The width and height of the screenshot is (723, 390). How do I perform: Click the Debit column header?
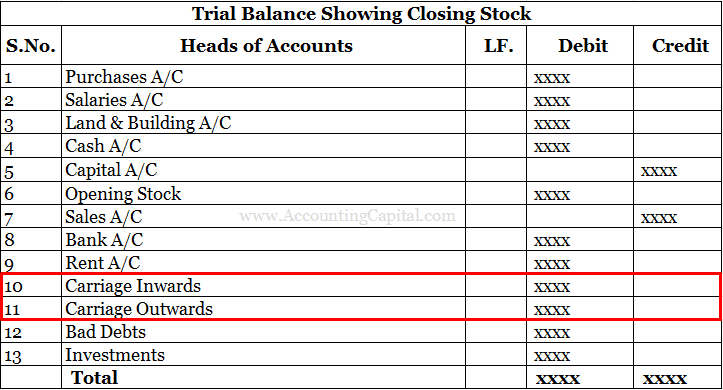coord(583,46)
